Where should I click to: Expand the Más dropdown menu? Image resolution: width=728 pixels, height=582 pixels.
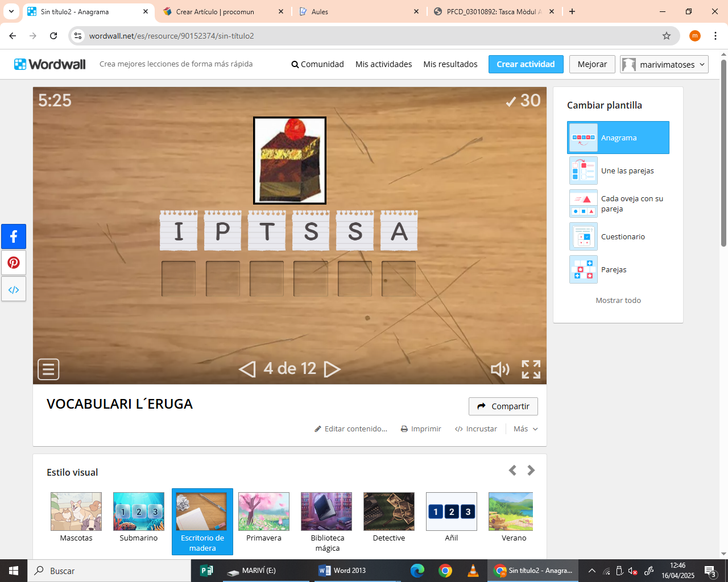526,429
